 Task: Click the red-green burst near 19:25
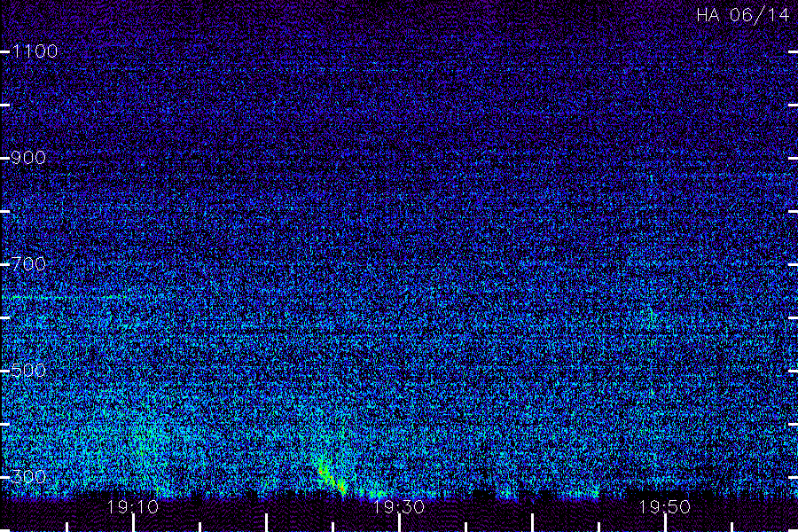[x=331, y=476]
